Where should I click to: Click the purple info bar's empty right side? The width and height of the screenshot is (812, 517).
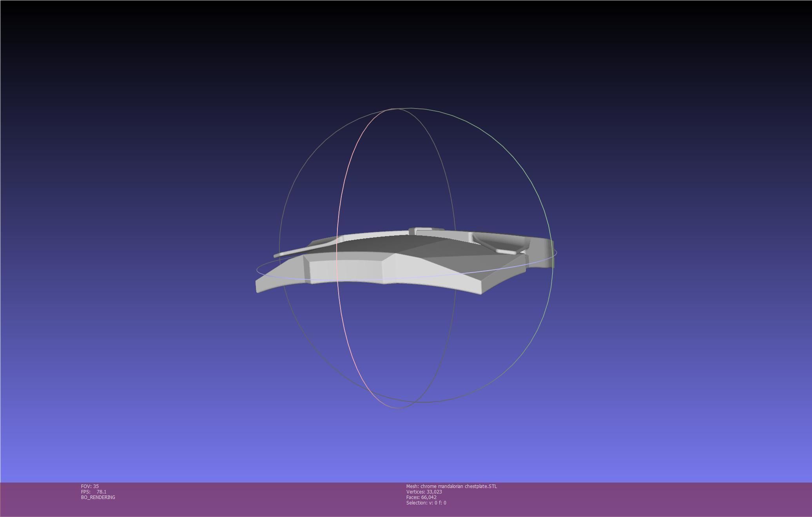tap(666, 499)
